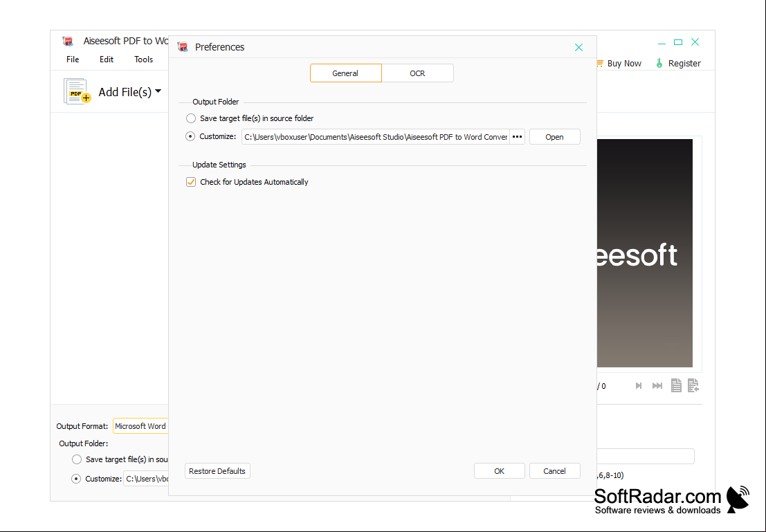Click main window Customize path field

tap(146, 479)
